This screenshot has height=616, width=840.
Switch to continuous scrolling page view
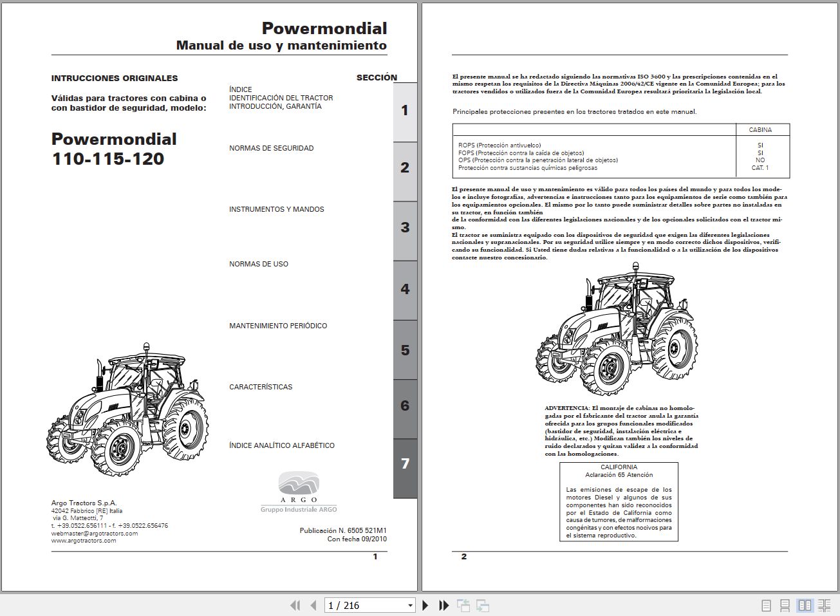(785, 606)
